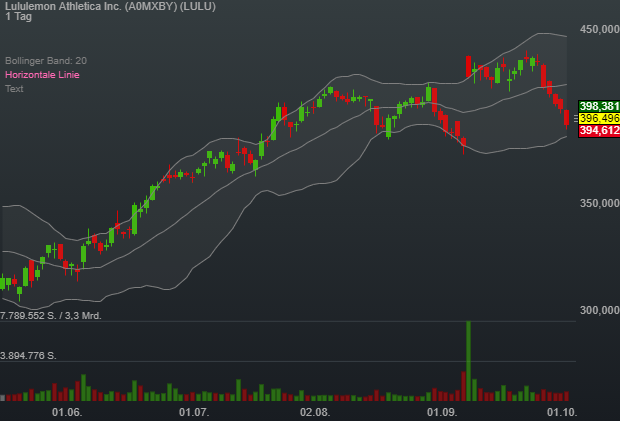Click the yellow 396,496 price tag

599,118
